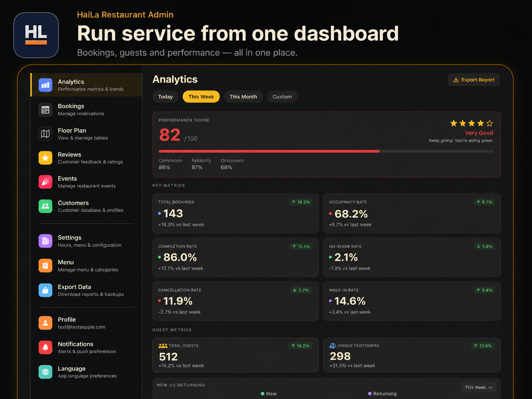The height and width of the screenshot is (399, 532).
Task: Click the Returning legend entry
Action: tap(382, 393)
